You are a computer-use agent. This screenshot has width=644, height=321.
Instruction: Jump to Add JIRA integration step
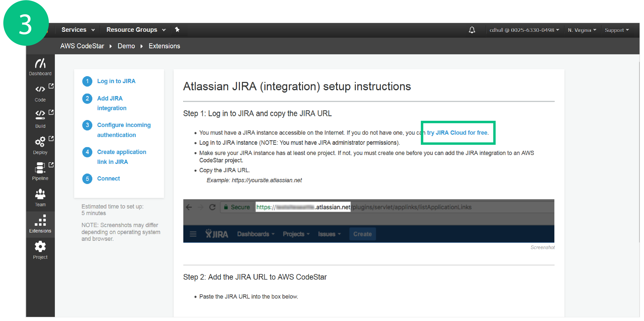pos(112,103)
